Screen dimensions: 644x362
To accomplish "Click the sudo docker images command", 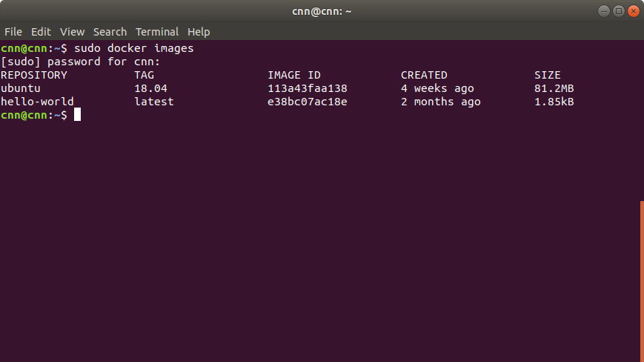I will (133, 48).
